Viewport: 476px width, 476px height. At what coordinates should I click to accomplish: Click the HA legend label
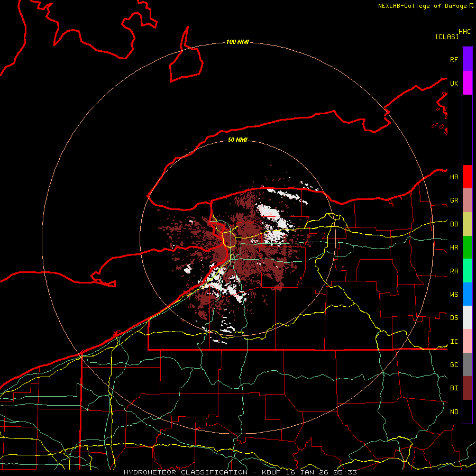coord(454,177)
